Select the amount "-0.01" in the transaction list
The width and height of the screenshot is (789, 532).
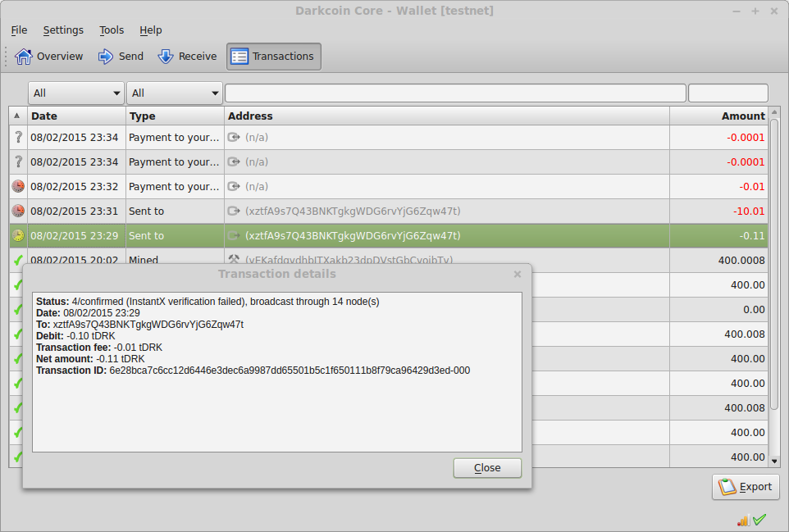[x=752, y=187]
